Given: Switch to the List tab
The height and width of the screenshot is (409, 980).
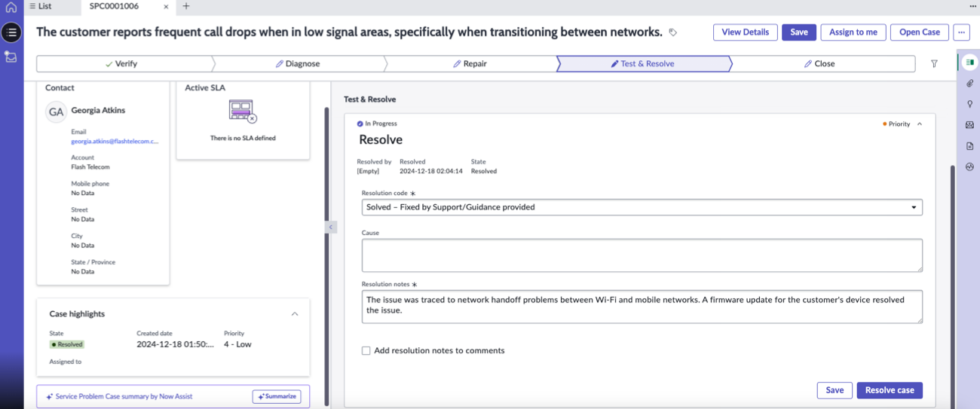Looking at the screenshot, I should coord(41,6).
